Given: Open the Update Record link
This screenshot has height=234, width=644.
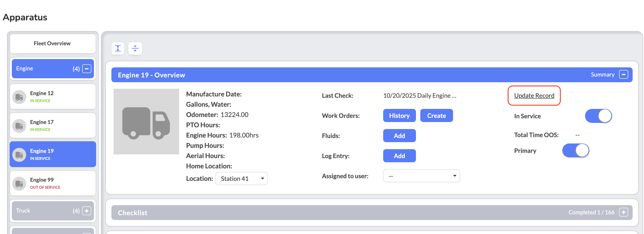Looking at the screenshot, I should [534, 96].
